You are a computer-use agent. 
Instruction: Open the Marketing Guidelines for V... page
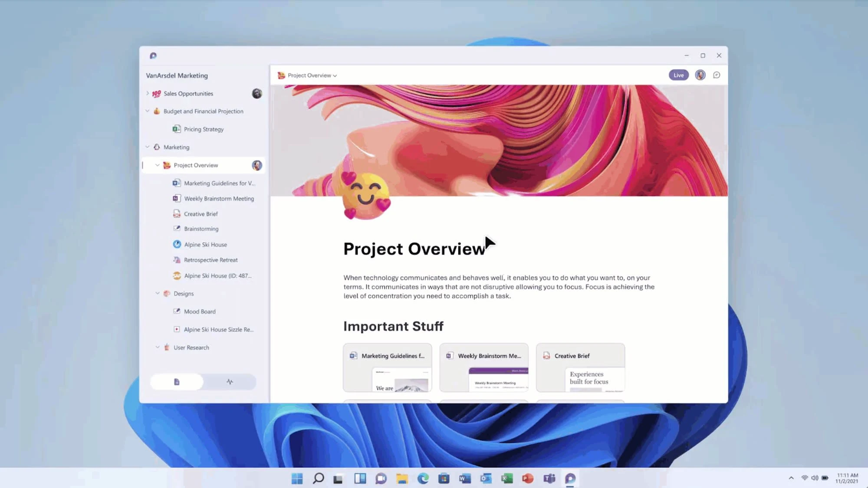coord(218,183)
